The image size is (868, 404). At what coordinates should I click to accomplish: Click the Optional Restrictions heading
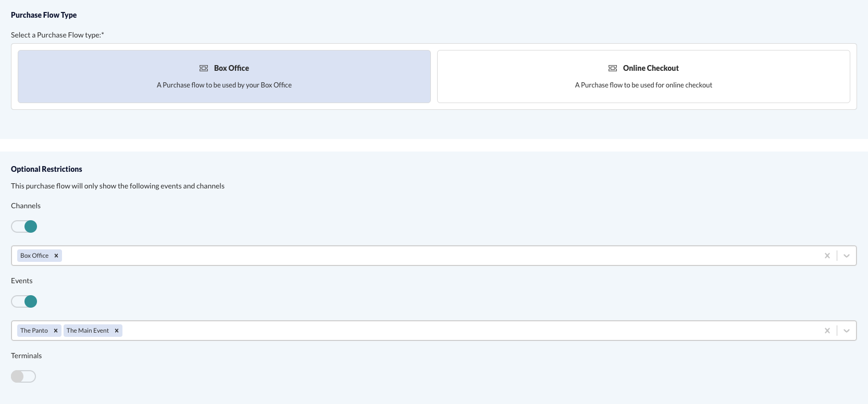click(x=46, y=169)
